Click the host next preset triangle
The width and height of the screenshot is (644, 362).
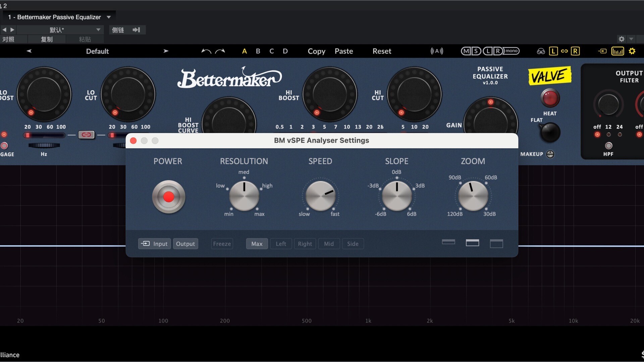click(12, 30)
